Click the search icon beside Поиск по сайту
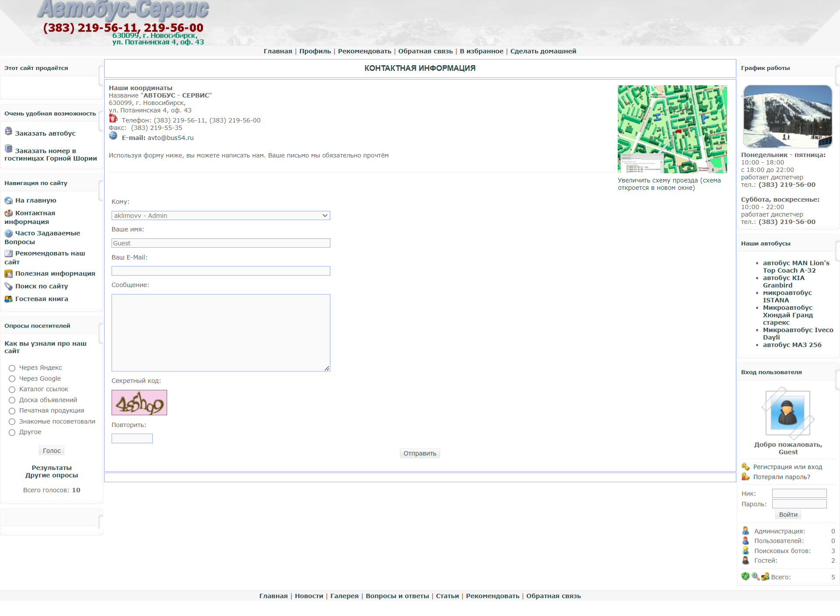Screen dimensions: 840x616 8,286
